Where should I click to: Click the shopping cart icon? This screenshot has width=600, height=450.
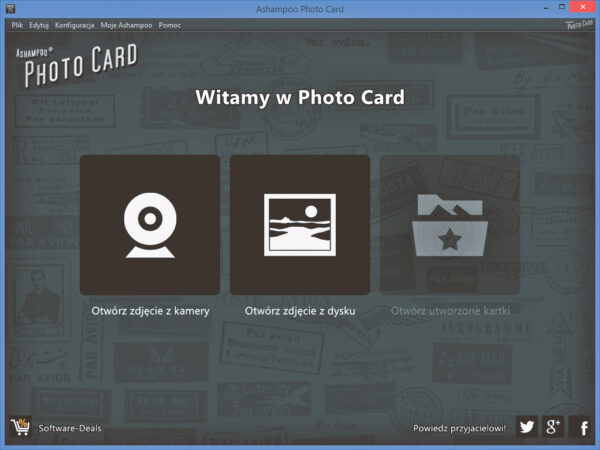[20, 428]
